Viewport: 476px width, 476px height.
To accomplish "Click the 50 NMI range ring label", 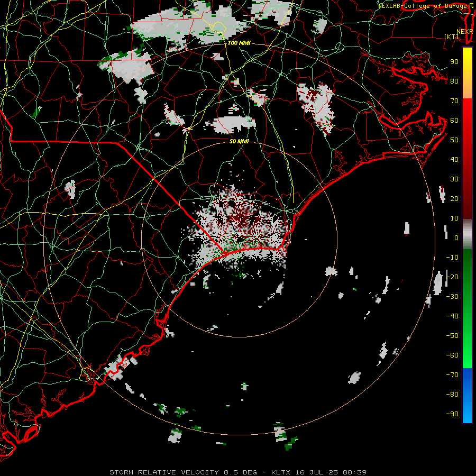I will (239, 141).
